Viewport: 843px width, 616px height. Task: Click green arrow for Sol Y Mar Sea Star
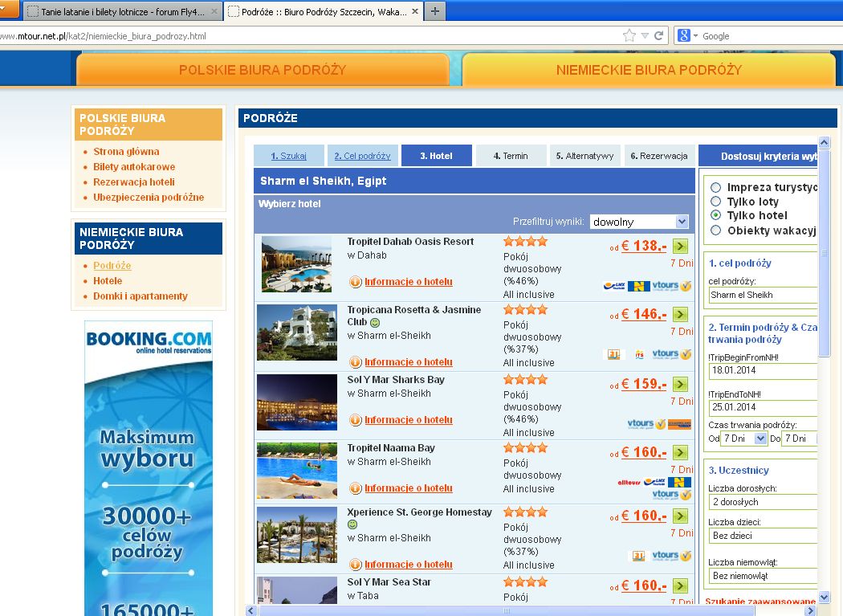click(680, 585)
